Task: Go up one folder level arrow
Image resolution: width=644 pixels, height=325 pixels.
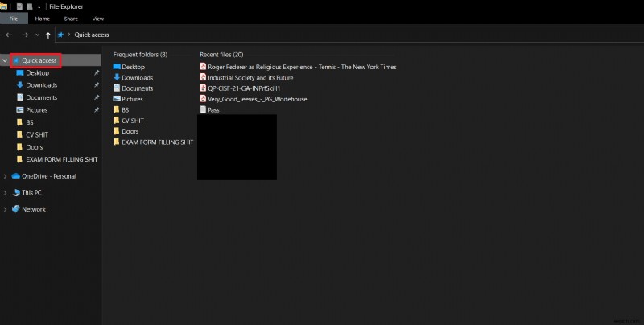Action: (x=48, y=35)
